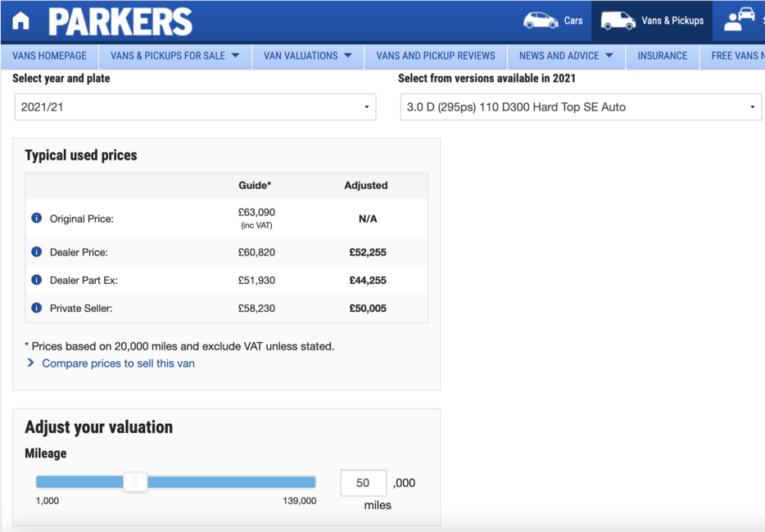Show info for Dealer Price

pyautogui.click(x=37, y=251)
